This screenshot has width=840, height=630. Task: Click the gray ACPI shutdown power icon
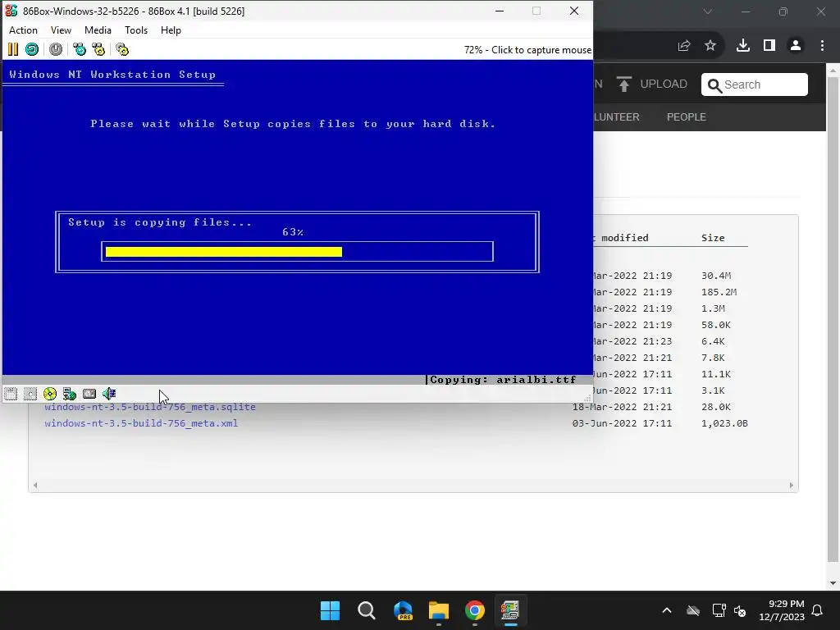tap(56, 50)
